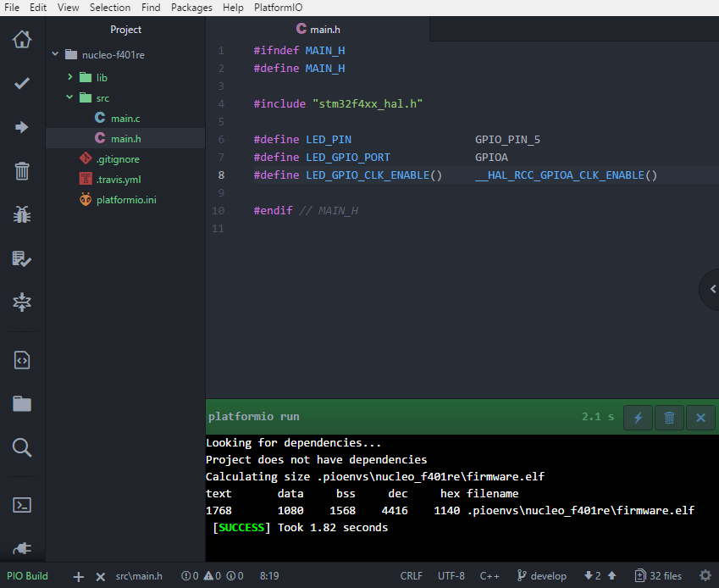Click the src\main.h path in status bar
The image size is (719, 588).
(x=139, y=575)
